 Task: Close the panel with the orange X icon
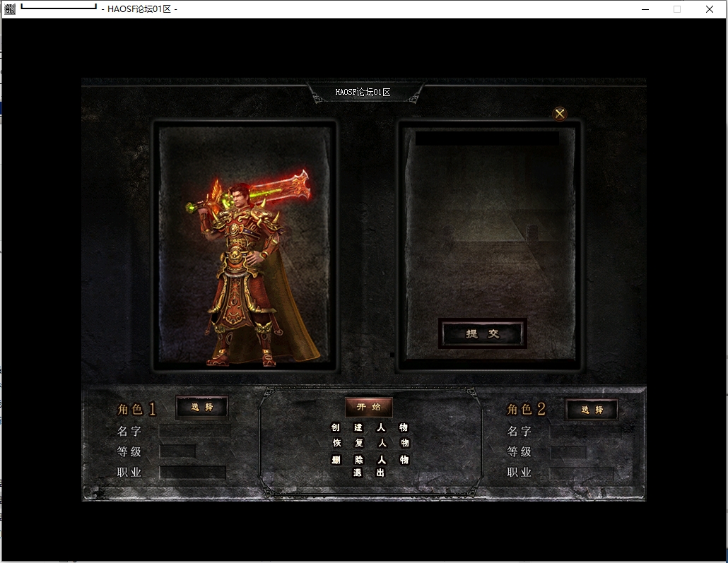[560, 114]
